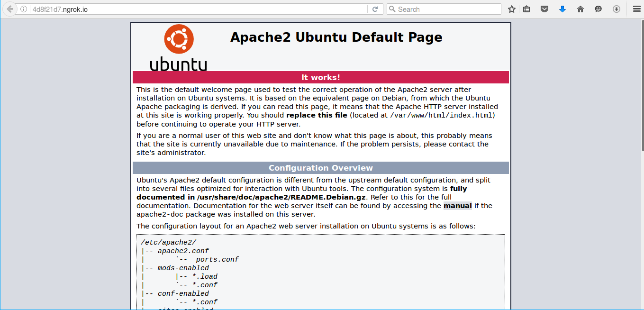Click the address bar URL 4d8f21d7.ngrok.io
644x310 pixels.
click(61, 9)
